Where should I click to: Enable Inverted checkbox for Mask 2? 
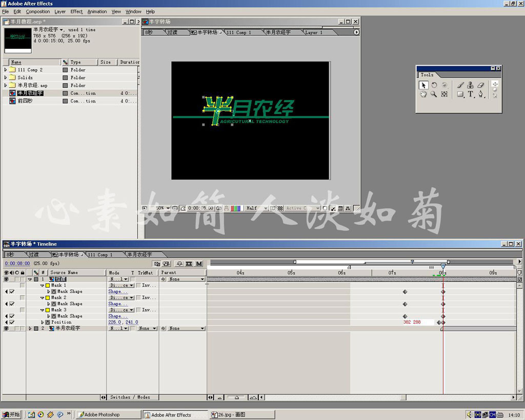point(138,297)
